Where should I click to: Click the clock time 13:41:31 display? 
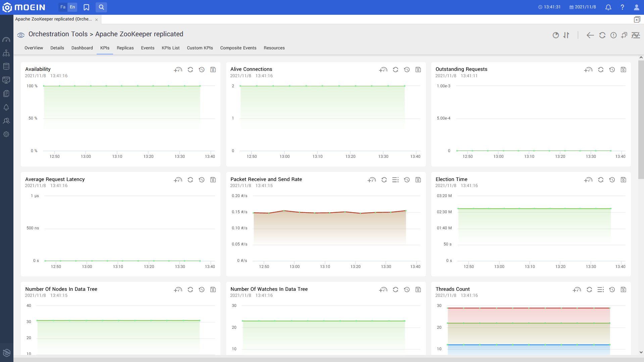[549, 7]
